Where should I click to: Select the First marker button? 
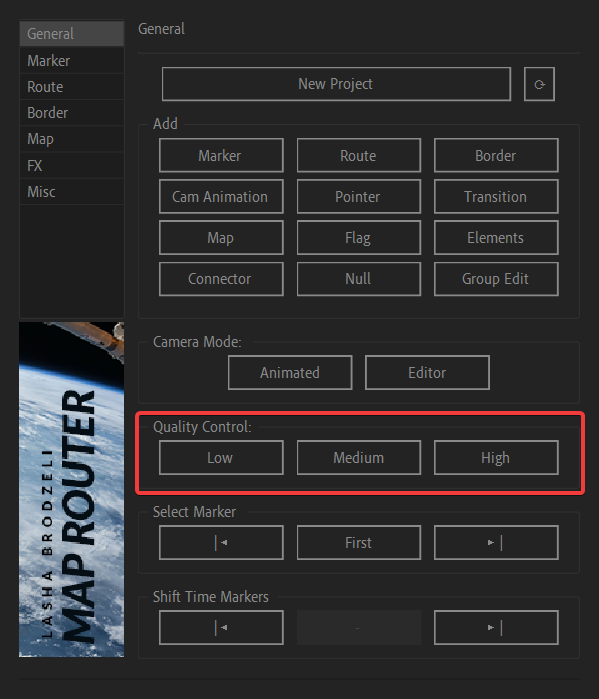[x=359, y=543]
